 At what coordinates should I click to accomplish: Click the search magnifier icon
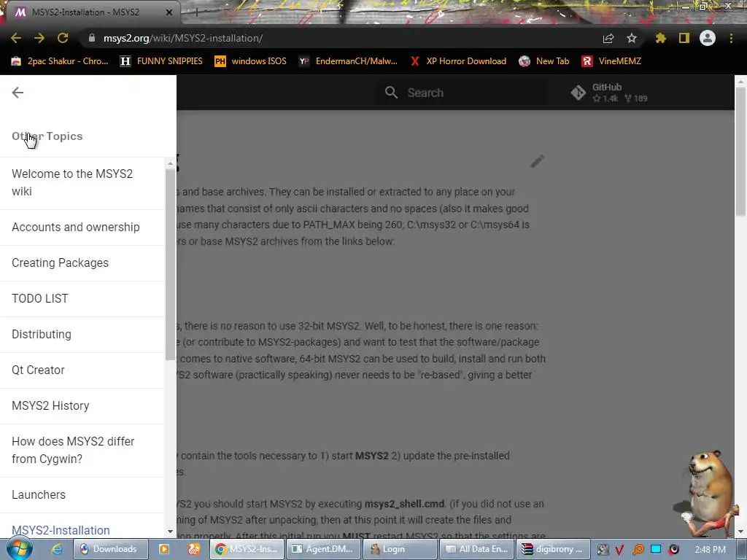click(x=391, y=93)
